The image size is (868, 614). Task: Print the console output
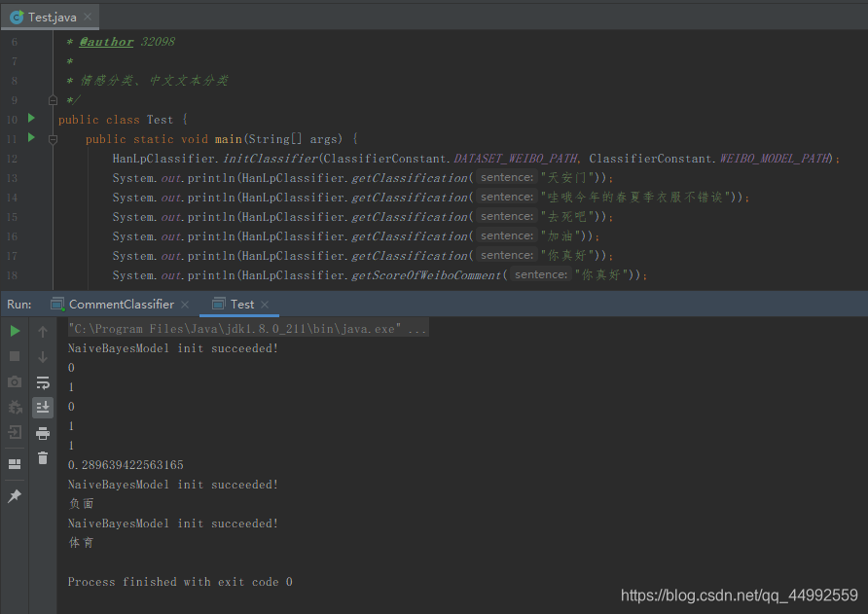[x=43, y=433]
